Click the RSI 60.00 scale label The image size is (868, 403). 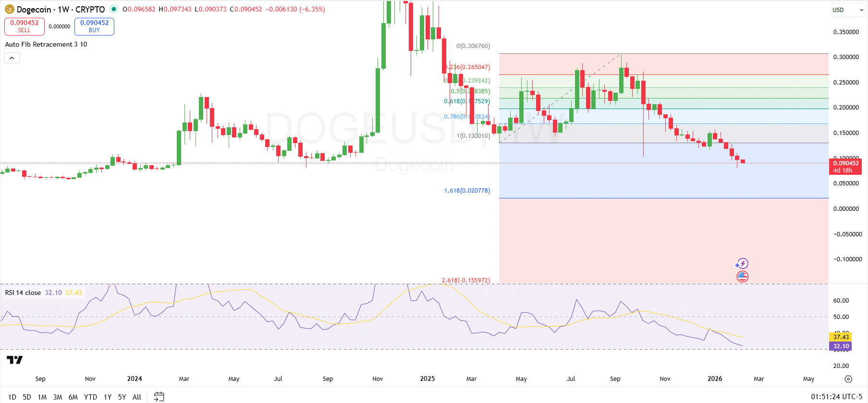pos(841,301)
